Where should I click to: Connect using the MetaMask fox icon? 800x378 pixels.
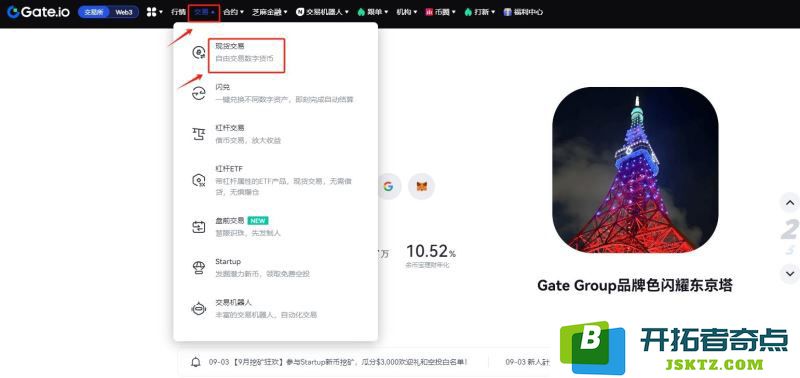(422, 186)
